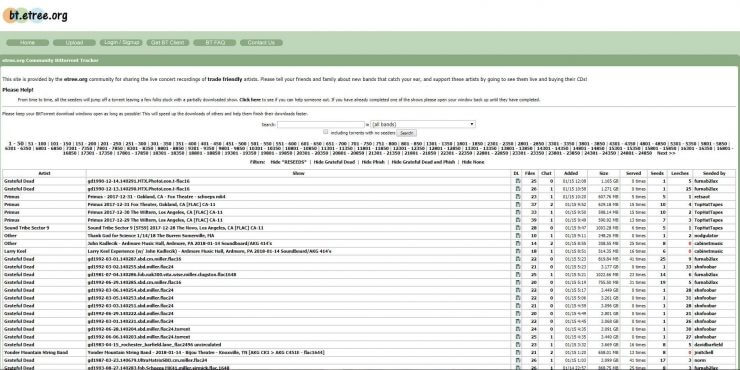Viewport: 740px width, 370px height.
Task: Download icon for gd1992-03-06.140254 row
Action: click(518, 290)
